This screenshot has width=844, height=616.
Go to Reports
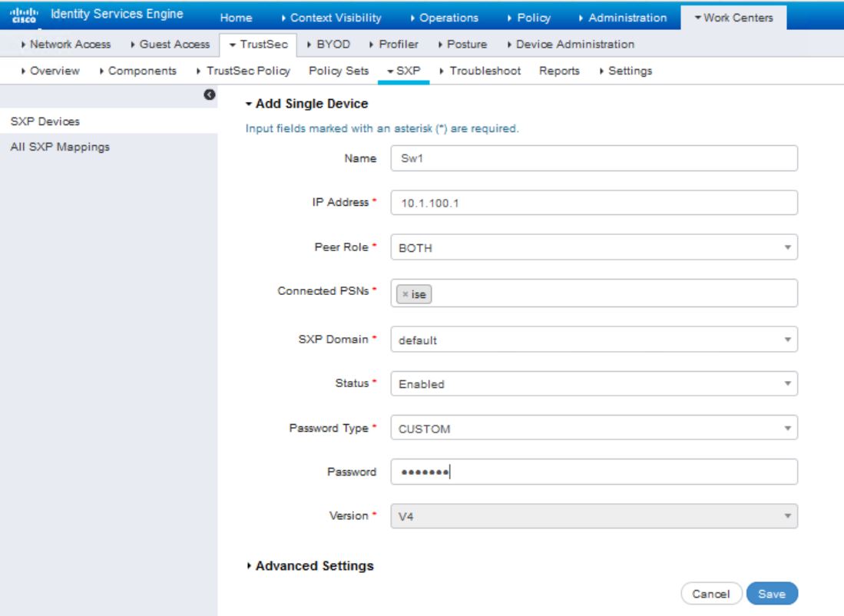pyautogui.click(x=559, y=71)
